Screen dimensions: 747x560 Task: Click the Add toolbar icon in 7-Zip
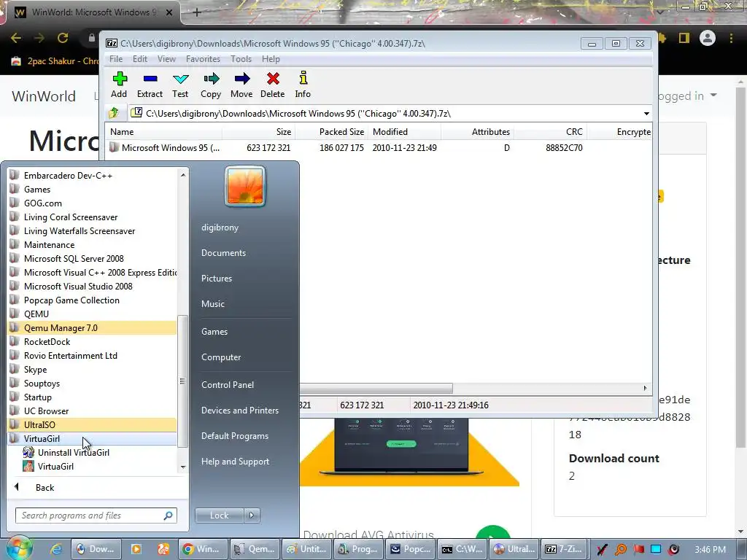click(119, 85)
